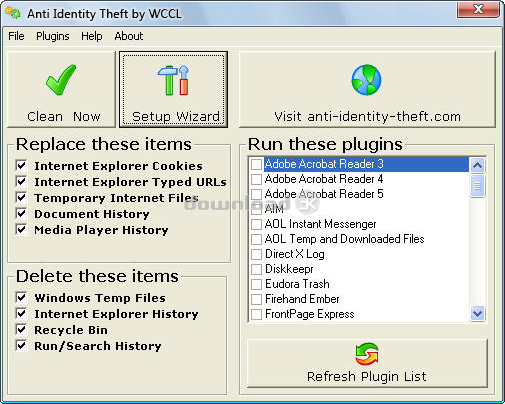Viewport: 505px width, 404px height.
Task: Open the Help menu
Action: point(92,36)
